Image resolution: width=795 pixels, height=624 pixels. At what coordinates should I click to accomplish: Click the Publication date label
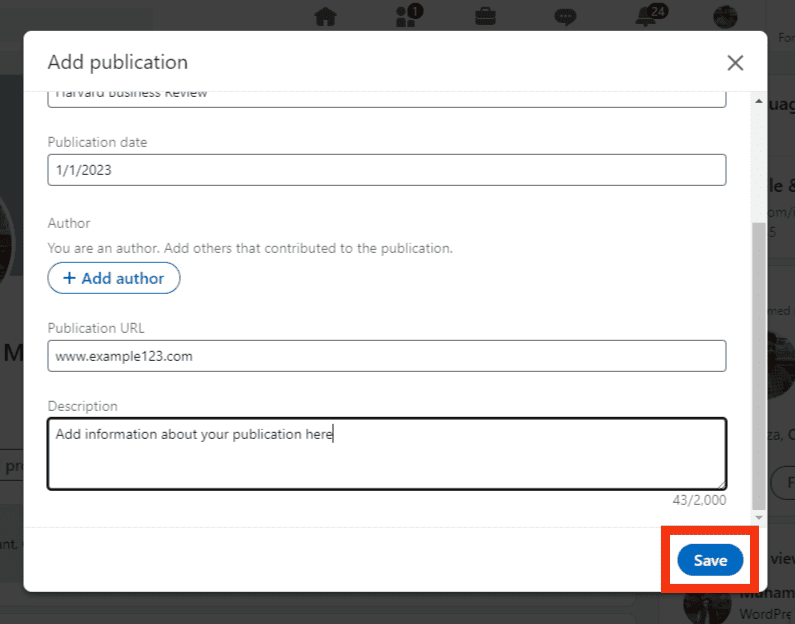tap(97, 142)
